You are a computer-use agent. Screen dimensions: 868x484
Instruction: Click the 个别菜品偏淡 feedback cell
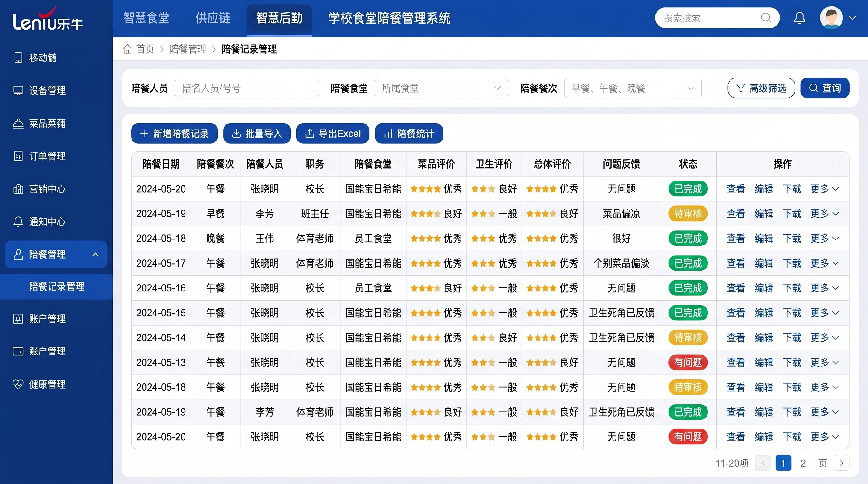[x=621, y=263]
